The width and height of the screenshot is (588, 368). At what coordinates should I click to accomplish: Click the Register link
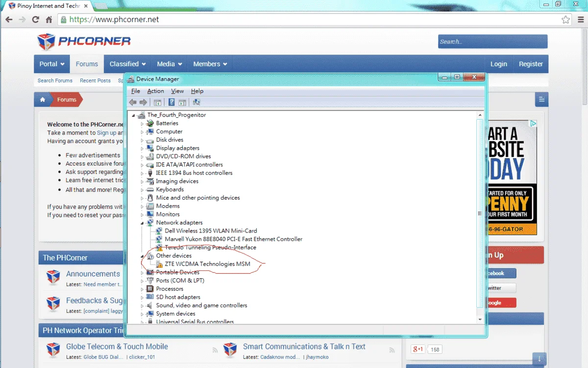click(x=531, y=64)
